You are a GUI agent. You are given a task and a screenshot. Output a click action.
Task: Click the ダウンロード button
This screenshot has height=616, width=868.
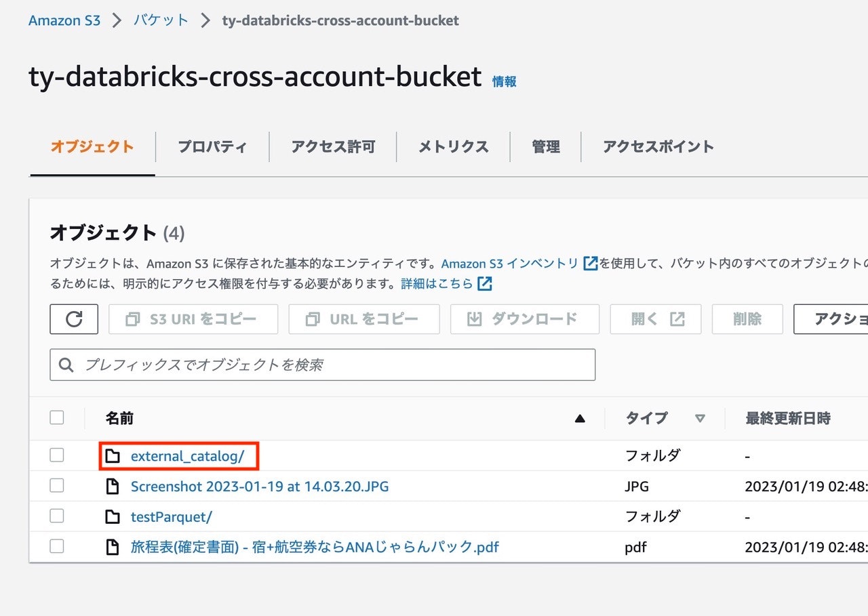tap(524, 319)
